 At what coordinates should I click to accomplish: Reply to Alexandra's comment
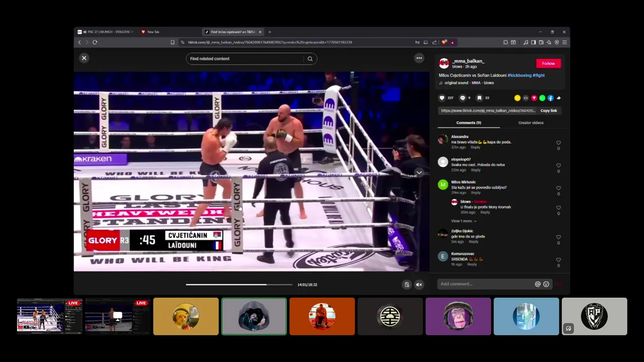point(475,147)
